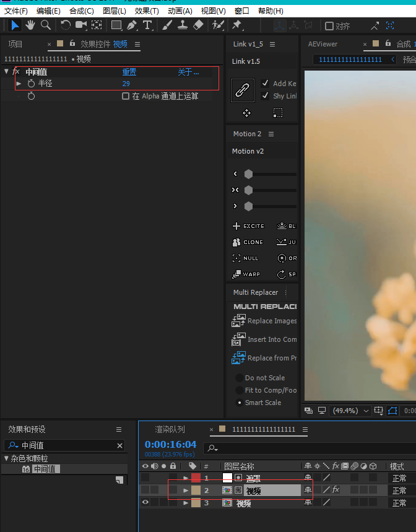Click the WARP button in Motion v2
Viewport: 416px width, 532px height.
pos(246,274)
